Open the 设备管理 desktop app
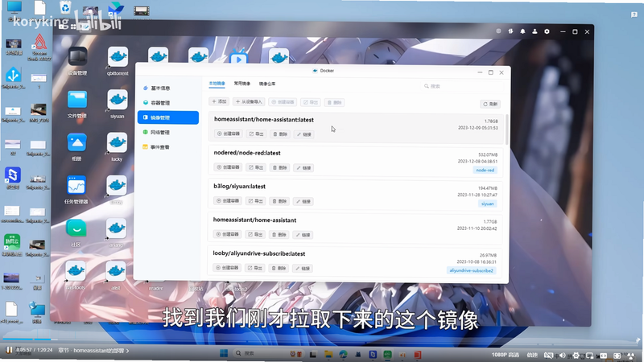Image resolution: width=644 pixels, height=362 pixels. pos(77,61)
